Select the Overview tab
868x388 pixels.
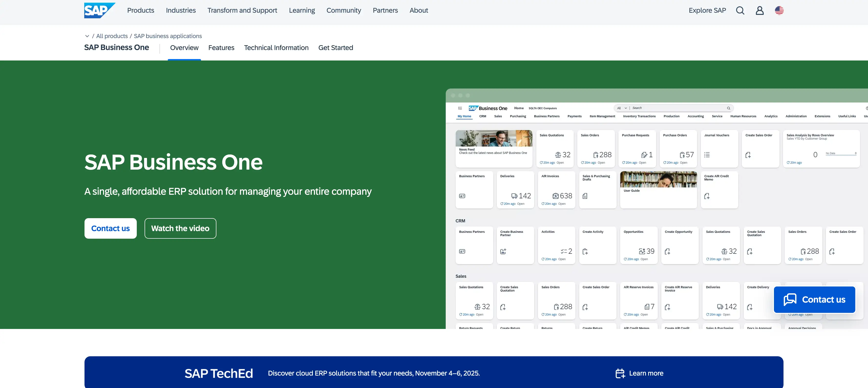[184, 48]
